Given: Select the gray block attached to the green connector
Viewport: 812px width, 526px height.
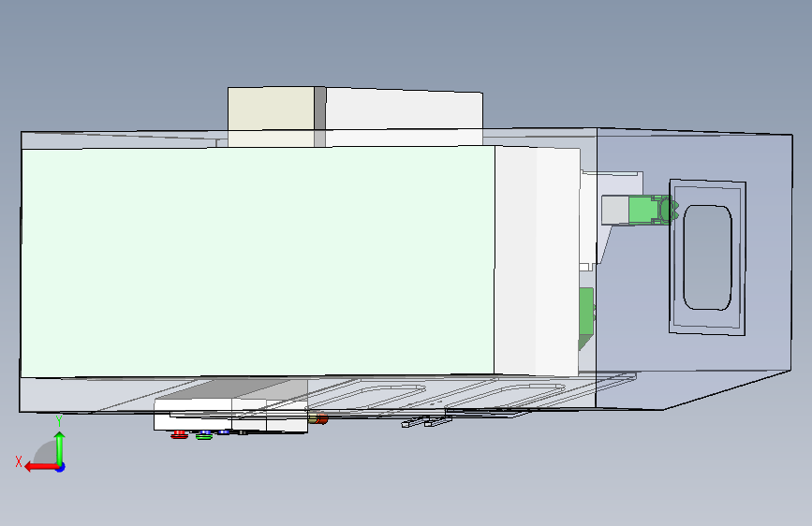Looking at the screenshot, I should coord(615,211).
